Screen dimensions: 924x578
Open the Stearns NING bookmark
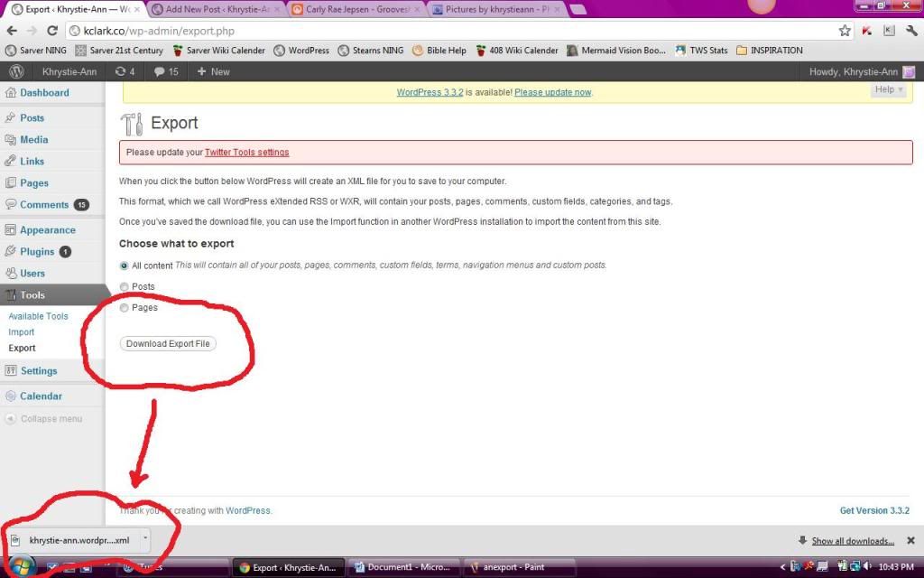click(371, 51)
